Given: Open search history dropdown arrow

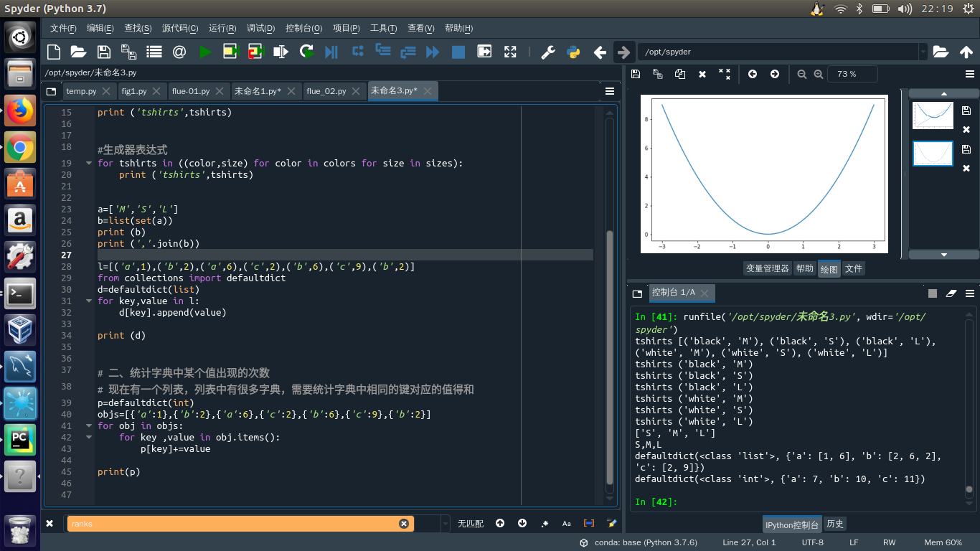Looking at the screenshot, I should (x=445, y=524).
